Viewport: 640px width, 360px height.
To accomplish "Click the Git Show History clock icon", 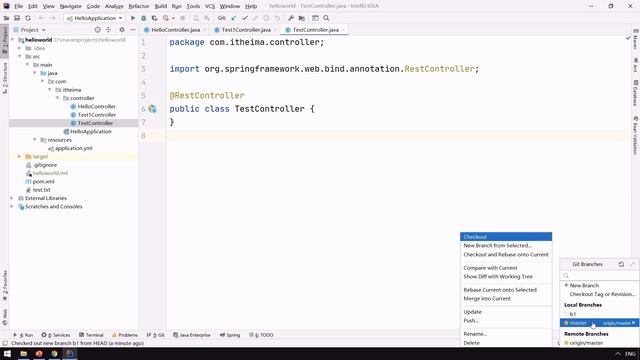I will 266,18.
